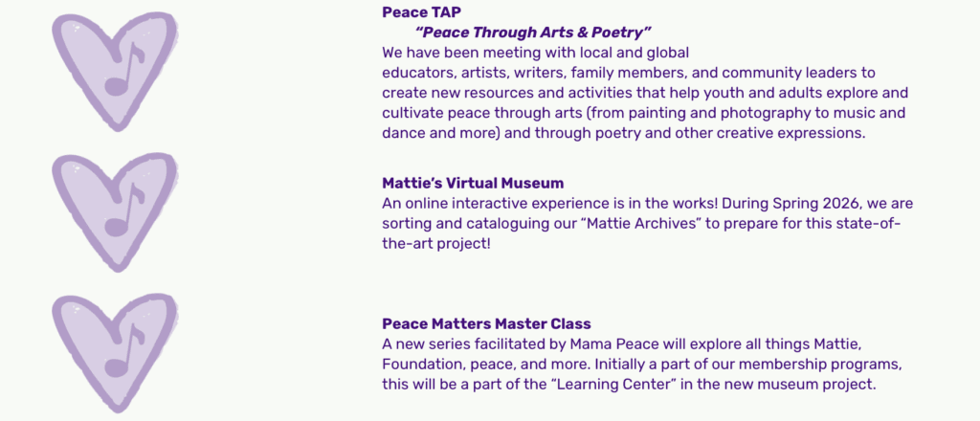Select the music note in the bottom heart
This screenshot has width=980, height=421.
click(x=122, y=350)
